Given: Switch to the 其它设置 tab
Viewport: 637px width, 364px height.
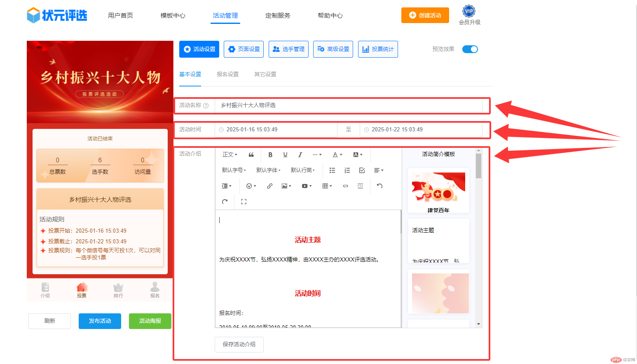Looking at the screenshot, I should coord(265,75).
